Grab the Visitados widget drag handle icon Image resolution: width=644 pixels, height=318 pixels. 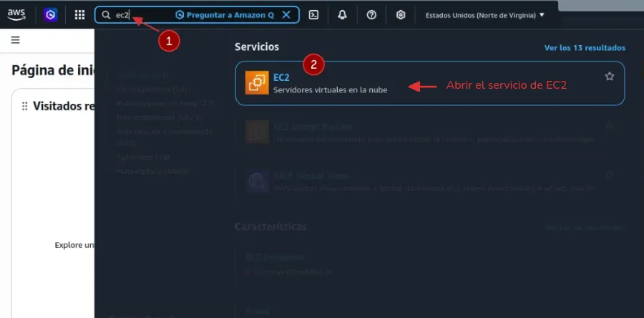pos(24,106)
